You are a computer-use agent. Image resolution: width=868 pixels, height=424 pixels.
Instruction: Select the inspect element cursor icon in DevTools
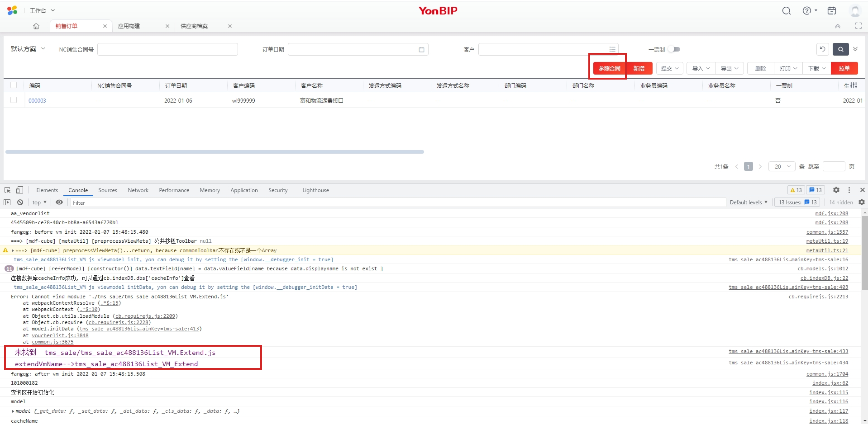point(7,190)
